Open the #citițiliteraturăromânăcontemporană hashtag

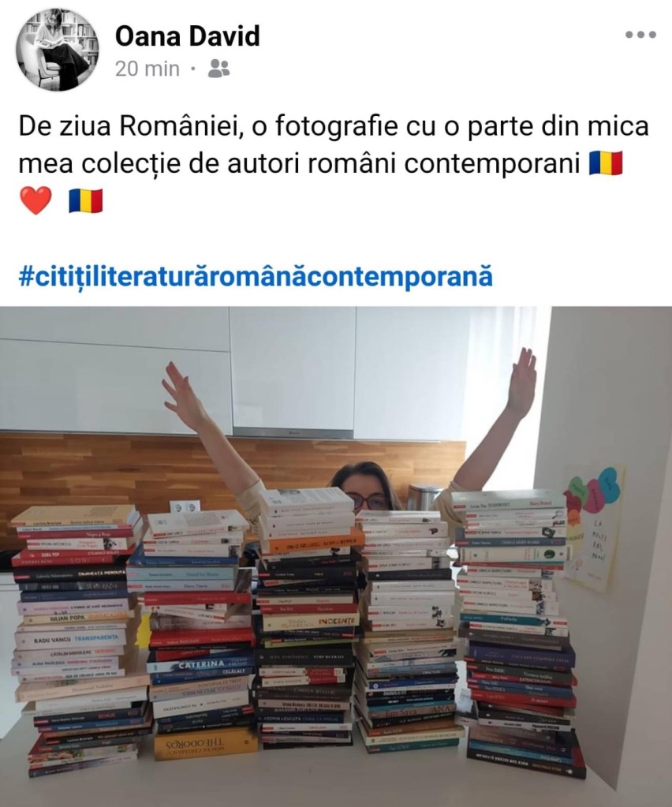click(256, 276)
